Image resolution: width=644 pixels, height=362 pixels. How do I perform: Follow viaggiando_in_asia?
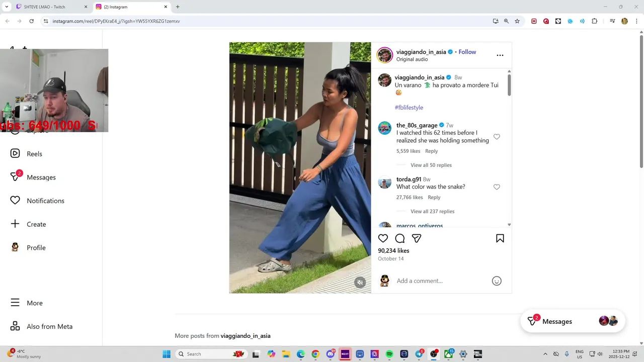pos(467,52)
